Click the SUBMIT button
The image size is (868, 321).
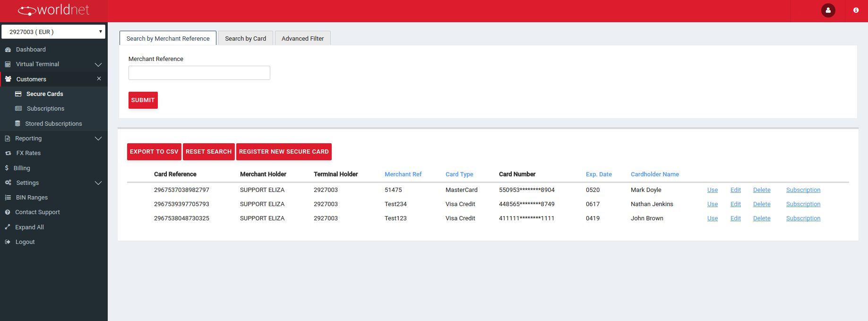tap(143, 100)
